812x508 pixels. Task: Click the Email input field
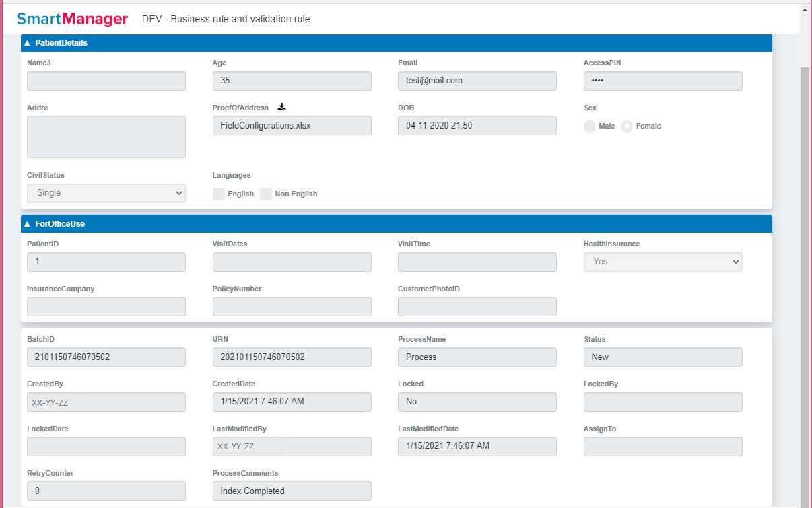tap(477, 81)
